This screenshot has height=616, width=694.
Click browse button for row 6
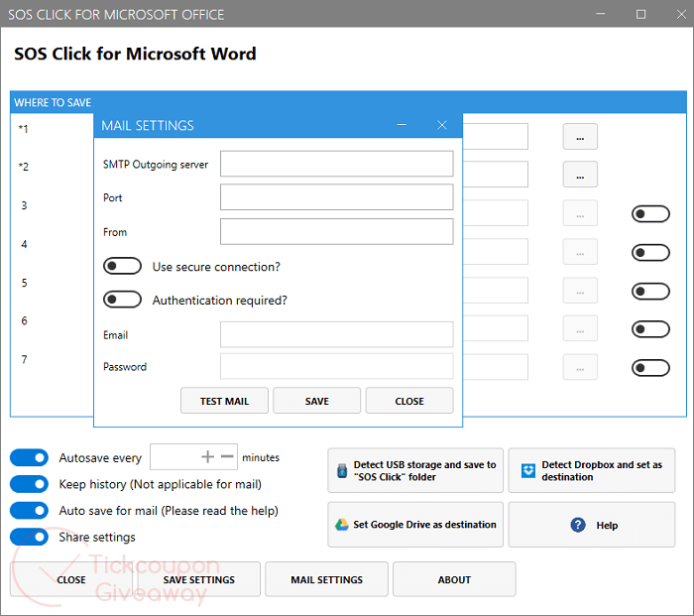tap(580, 328)
